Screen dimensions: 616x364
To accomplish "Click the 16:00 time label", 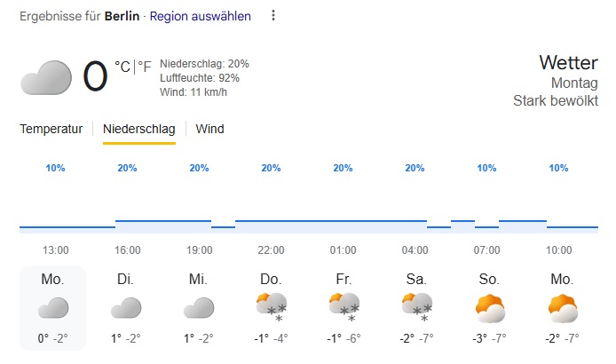I will point(127,250).
